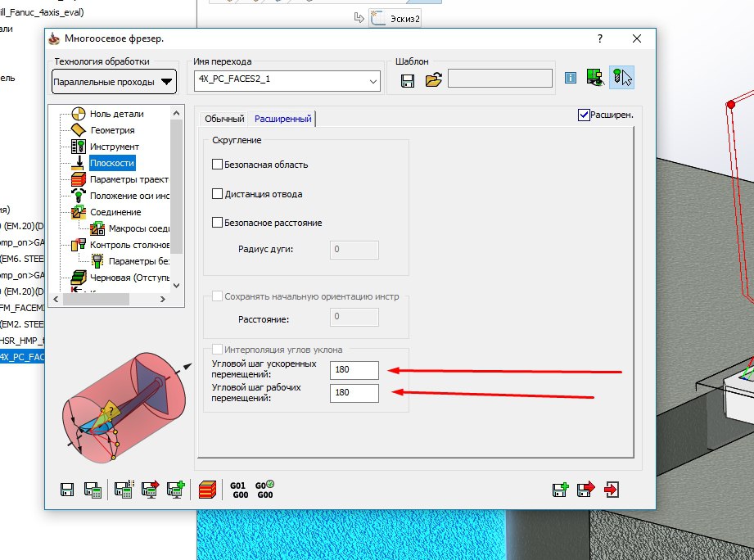Click the question mark help button in the title bar
754x560 pixels.
tap(599, 38)
